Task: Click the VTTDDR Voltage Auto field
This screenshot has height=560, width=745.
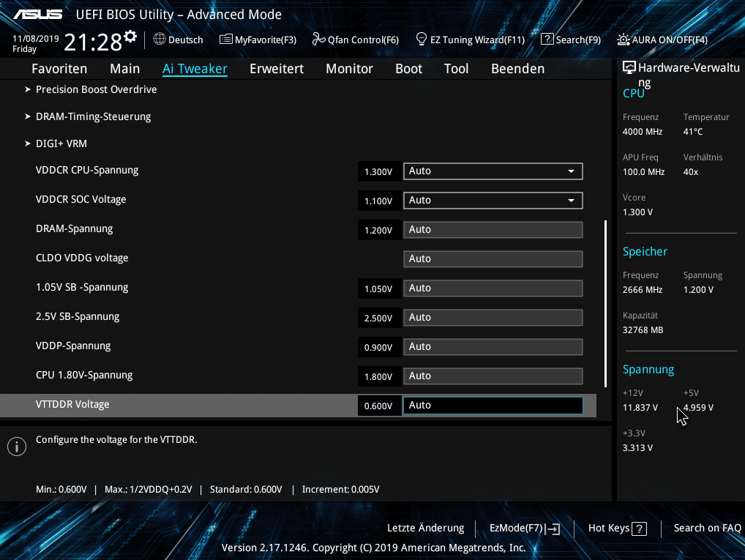Action: pyautogui.click(x=493, y=406)
